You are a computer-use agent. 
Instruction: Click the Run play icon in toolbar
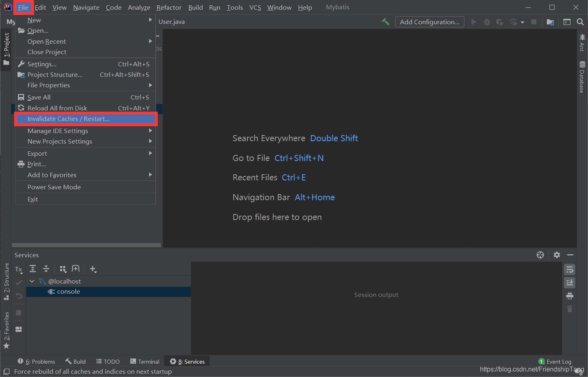(474, 22)
